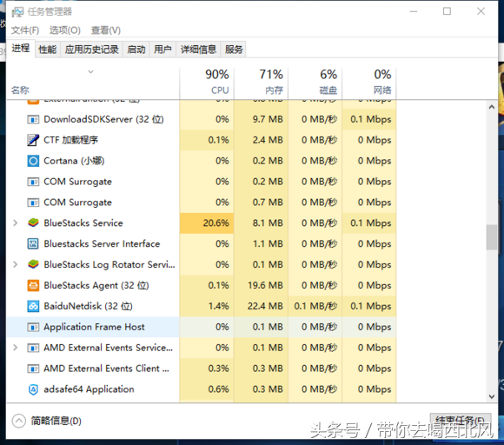504x445 pixels.
Task: Click the 20.6% CPU value for BlueStacks Service
Action: pyautogui.click(x=216, y=222)
